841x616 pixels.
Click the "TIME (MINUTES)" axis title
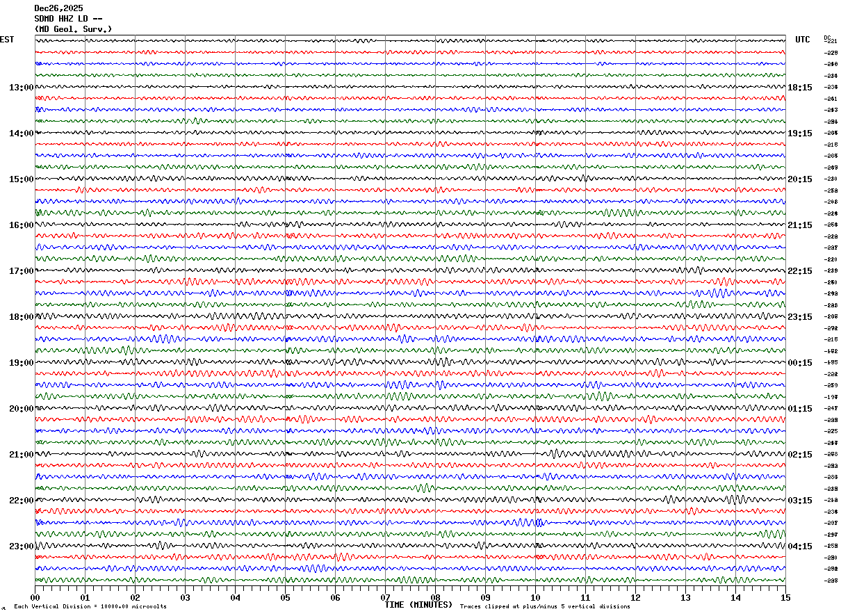[418, 605]
